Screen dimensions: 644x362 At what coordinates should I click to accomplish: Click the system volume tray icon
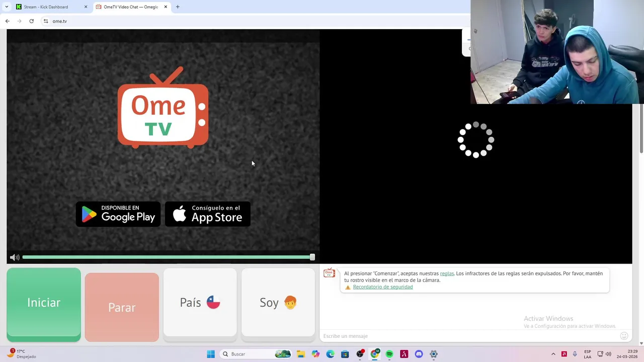coord(608,354)
